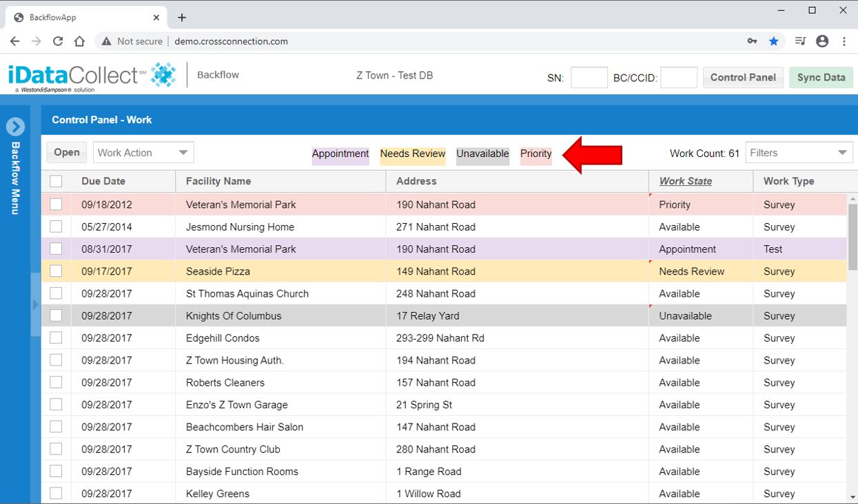Screen dimensions: 858x504
Task: Check the Knights Of Columbus row
Action: coord(56,315)
